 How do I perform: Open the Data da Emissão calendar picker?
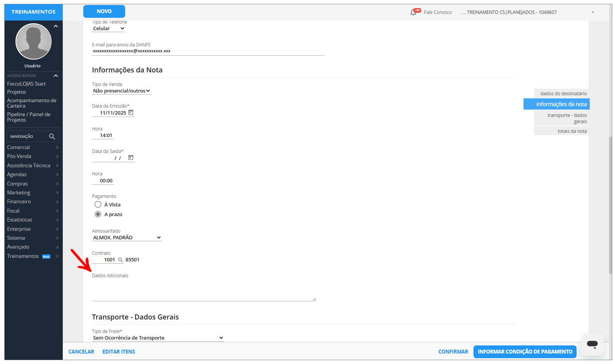coord(131,113)
